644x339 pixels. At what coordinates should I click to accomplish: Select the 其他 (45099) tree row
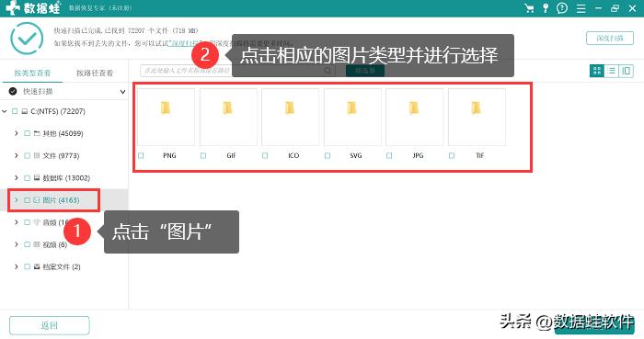pos(64,133)
